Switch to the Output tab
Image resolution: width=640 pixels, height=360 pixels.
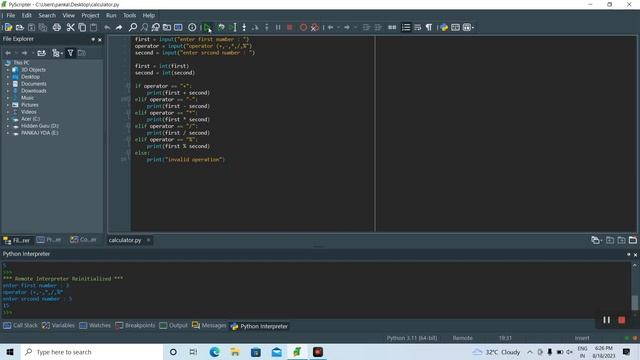pos(173,325)
